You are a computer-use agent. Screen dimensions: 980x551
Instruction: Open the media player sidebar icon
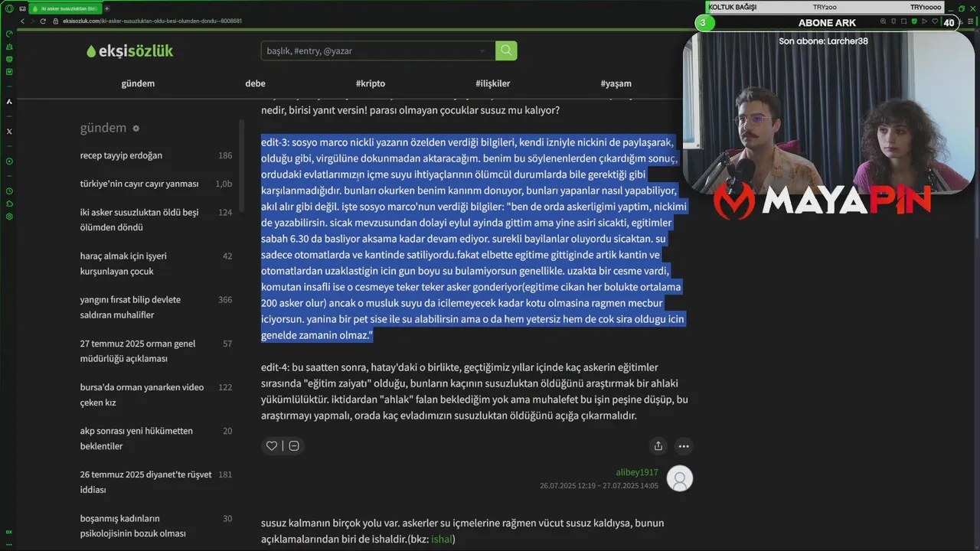click(9, 161)
